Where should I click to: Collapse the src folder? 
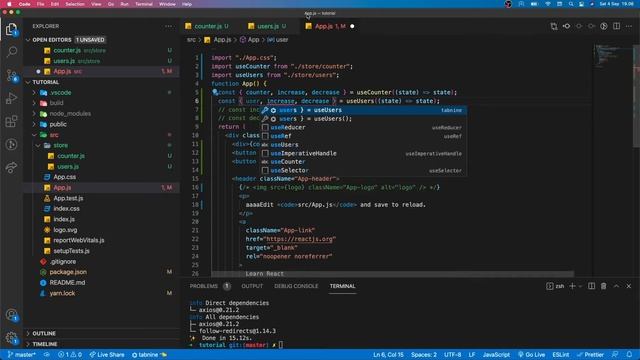[x=34, y=135]
